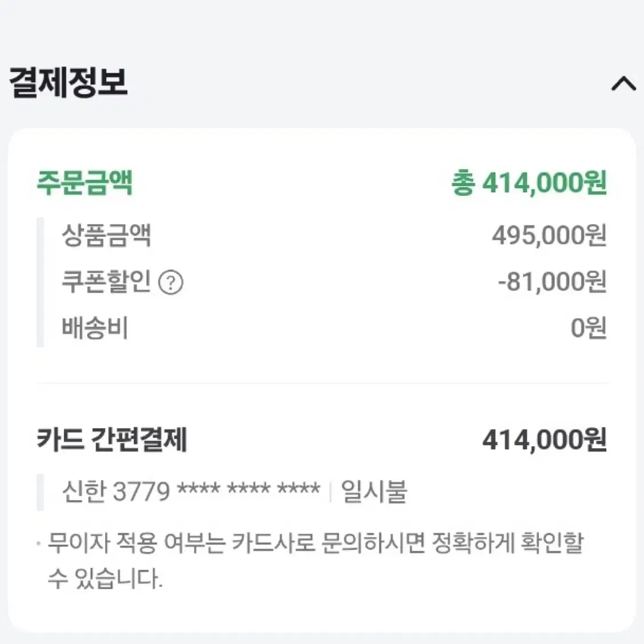The height and width of the screenshot is (644, 644).
Task: Select the 주문금액 green label
Action: pos(85,182)
